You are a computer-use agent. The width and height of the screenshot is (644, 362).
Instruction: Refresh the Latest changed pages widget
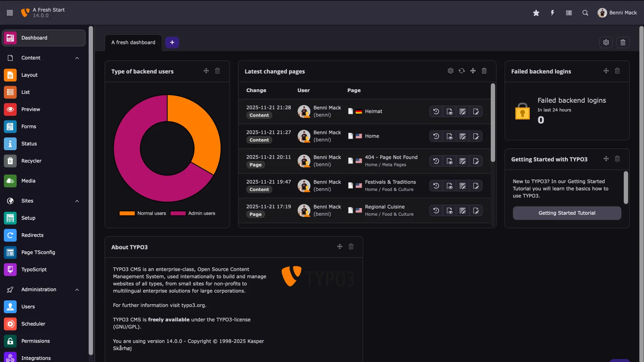(461, 71)
